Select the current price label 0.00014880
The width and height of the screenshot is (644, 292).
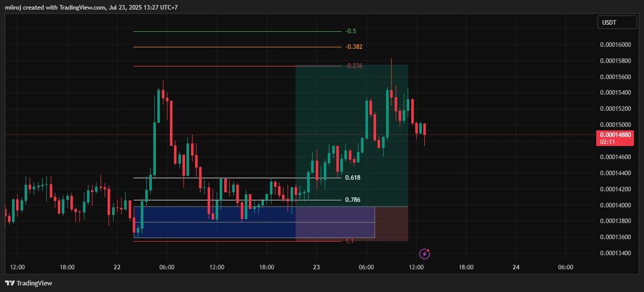coord(616,134)
